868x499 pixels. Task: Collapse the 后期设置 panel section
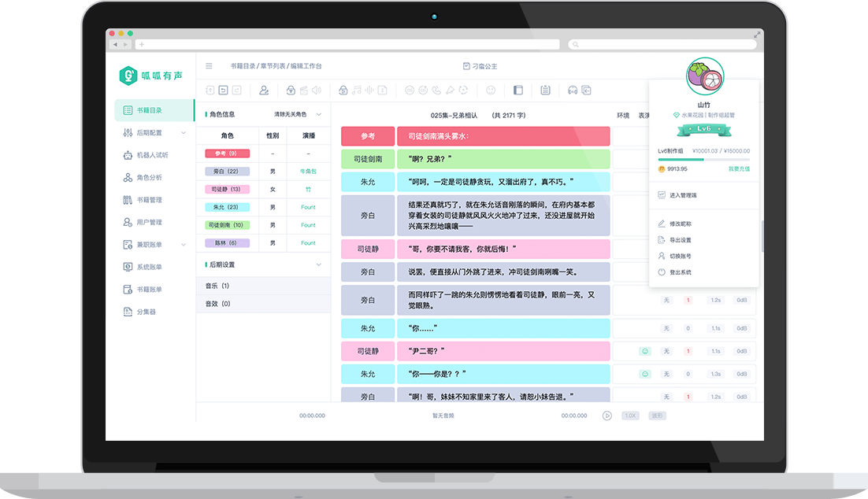[x=318, y=265]
